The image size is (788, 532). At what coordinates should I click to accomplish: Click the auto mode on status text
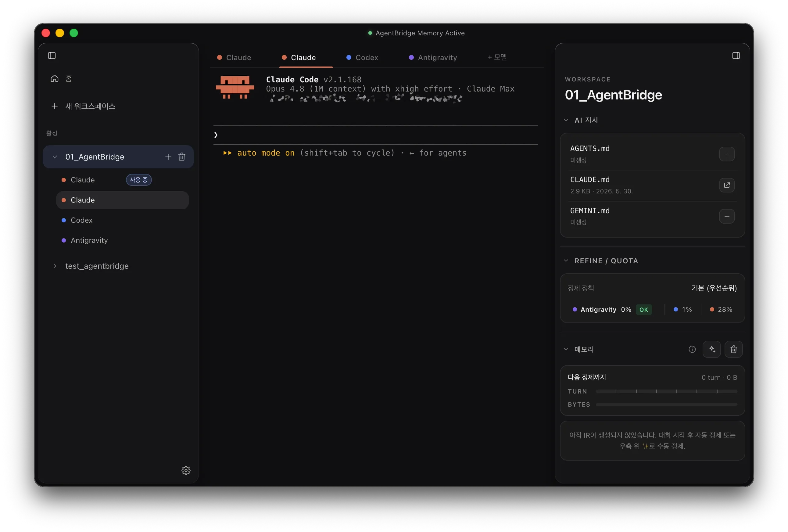(x=266, y=153)
